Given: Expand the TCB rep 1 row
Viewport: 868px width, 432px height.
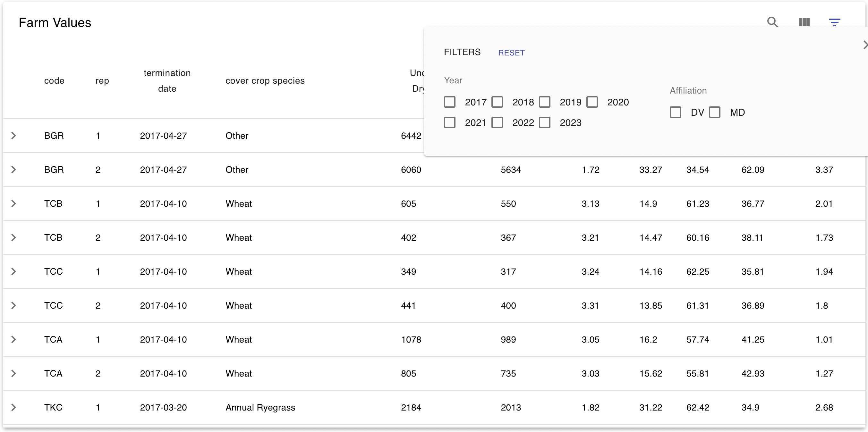Looking at the screenshot, I should 14,204.
